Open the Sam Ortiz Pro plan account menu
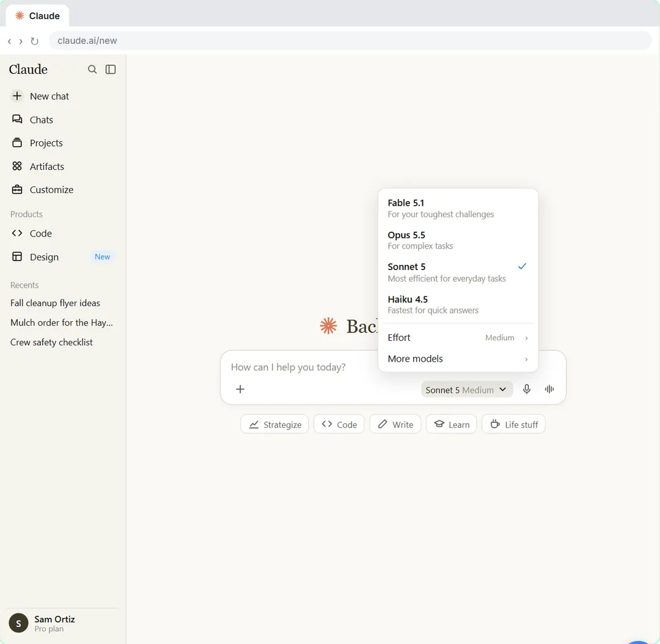660x644 pixels. pyautogui.click(x=63, y=623)
